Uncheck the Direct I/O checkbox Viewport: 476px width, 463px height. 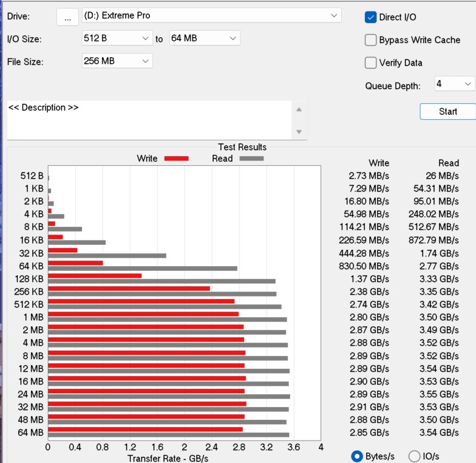pyautogui.click(x=371, y=18)
